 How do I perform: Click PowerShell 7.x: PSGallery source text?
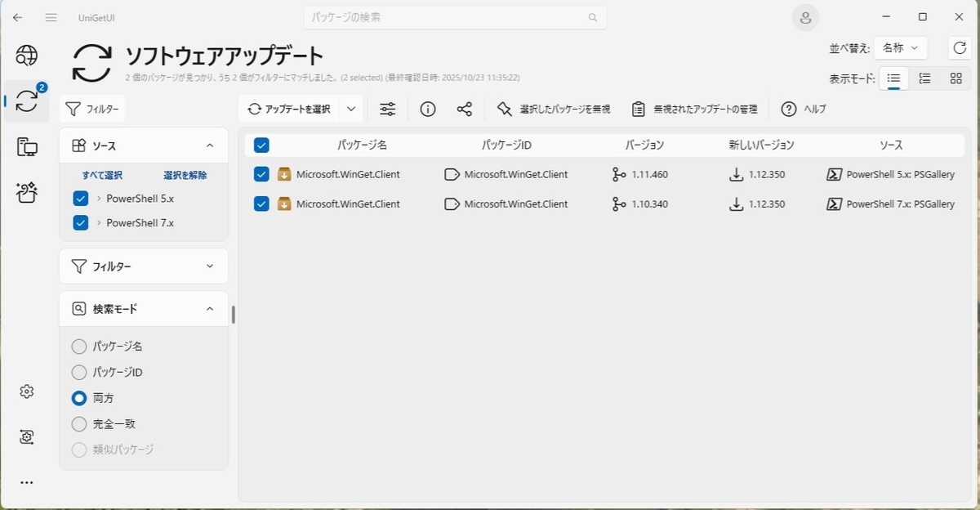click(901, 204)
